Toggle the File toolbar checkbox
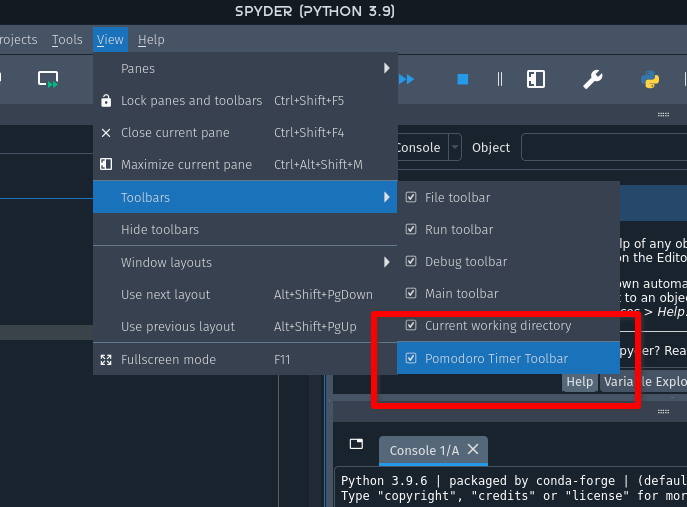This screenshot has height=507, width=687. pos(411,197)
